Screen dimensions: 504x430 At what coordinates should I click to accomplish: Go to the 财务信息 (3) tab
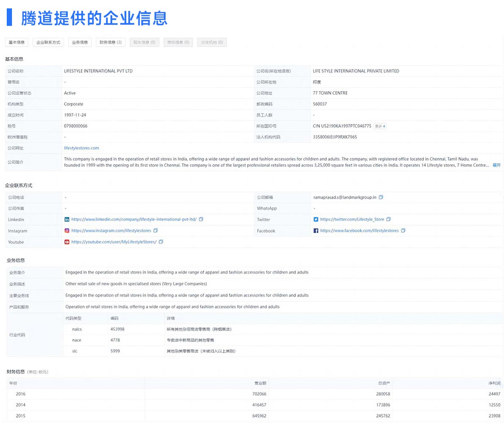111,42
